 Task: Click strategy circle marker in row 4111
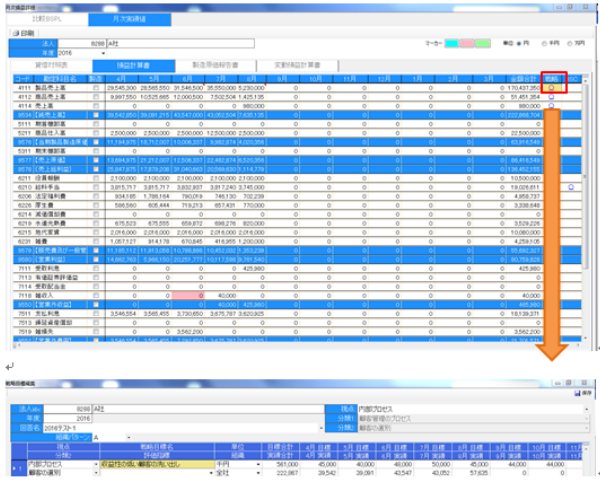552,89
